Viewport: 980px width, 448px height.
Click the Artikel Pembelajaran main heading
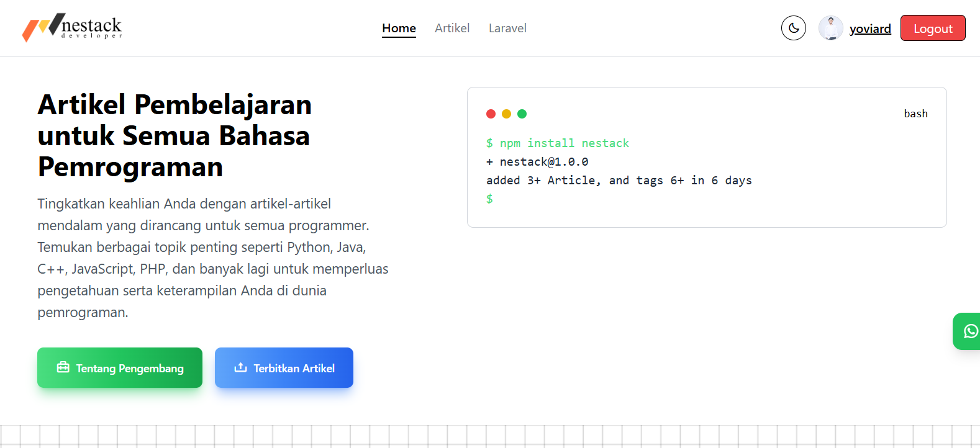point(175,136)
